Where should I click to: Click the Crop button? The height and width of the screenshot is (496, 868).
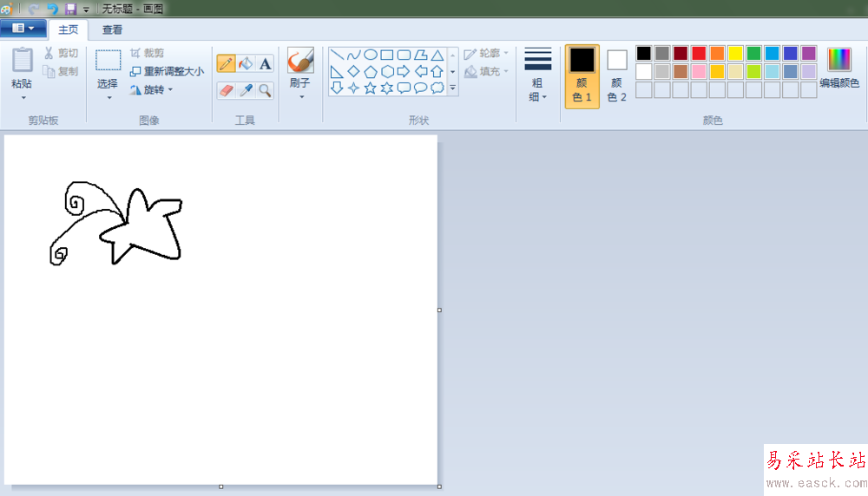pyautogui.click(x=148, y=53)
